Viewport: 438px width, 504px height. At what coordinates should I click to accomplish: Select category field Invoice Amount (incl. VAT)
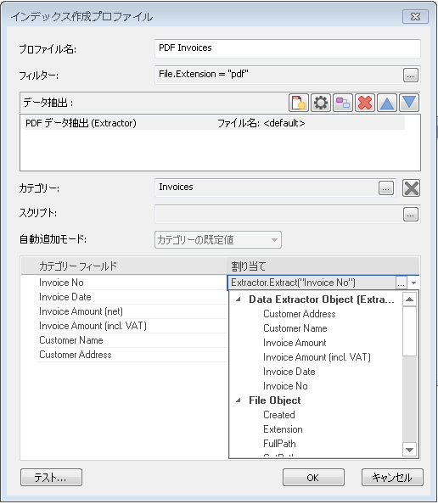(132, 326)
